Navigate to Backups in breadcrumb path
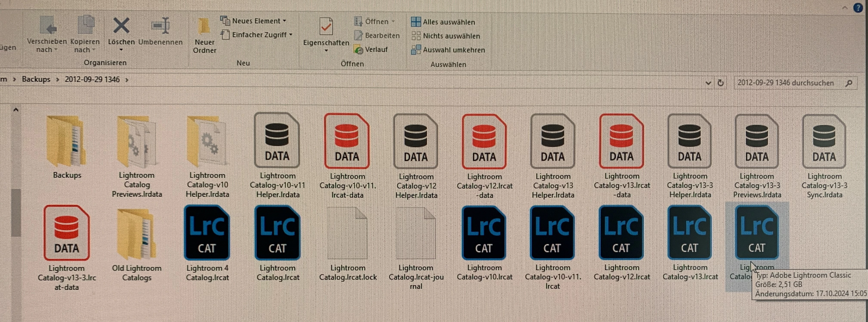This screenshot has height=322, width=868. [36, 79]
